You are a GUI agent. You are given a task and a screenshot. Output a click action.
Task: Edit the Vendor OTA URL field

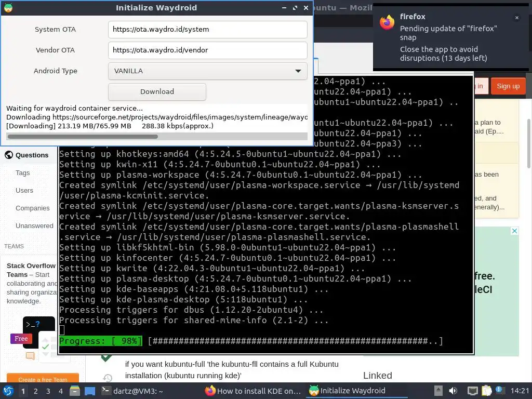tap(208, 50)
